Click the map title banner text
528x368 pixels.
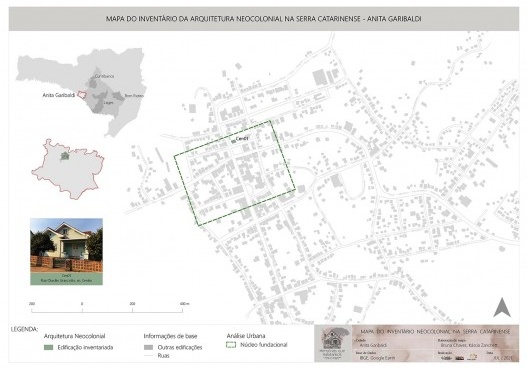point(263,19)
